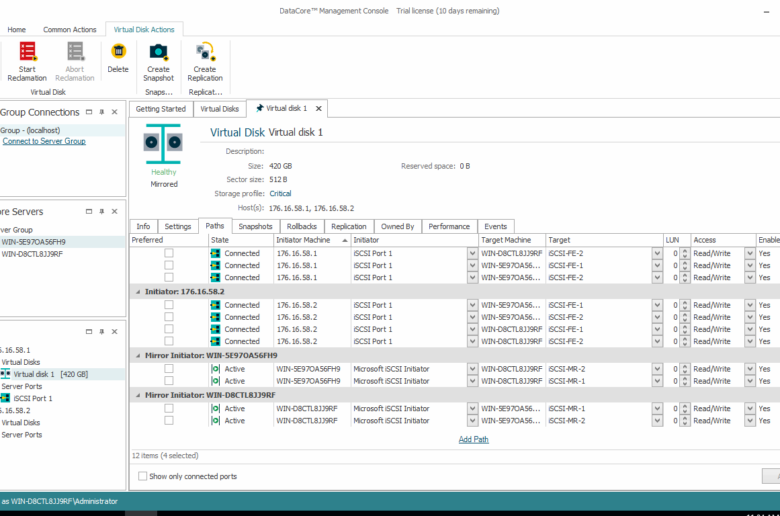Toggle Preferred checkbox for 176.16.58.2 WIN-D8CTL8JJ9RF iSCSI-FE-2 path
780x516 pixels.
169,341
